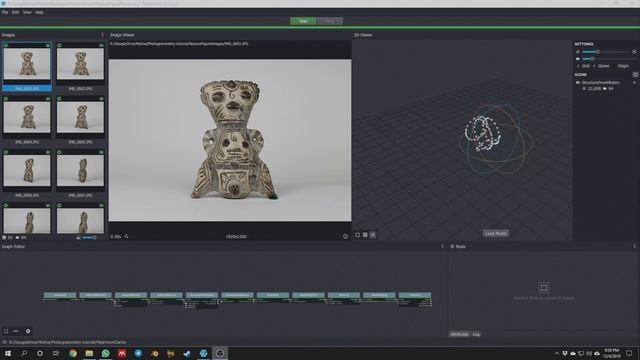The width and height of the screenshot is (640, 360).
Task: Show hidden system tray icons
Action: [556, 353]
